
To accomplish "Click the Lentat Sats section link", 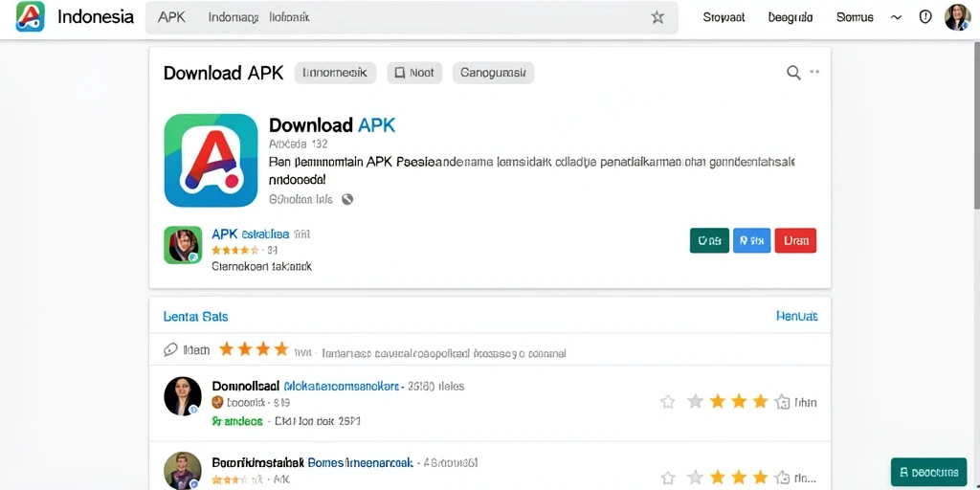I will coord(195,317).
